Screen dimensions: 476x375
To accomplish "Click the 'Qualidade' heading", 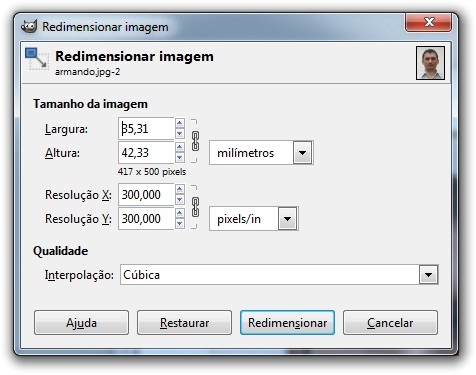I will tap(61, 251).
